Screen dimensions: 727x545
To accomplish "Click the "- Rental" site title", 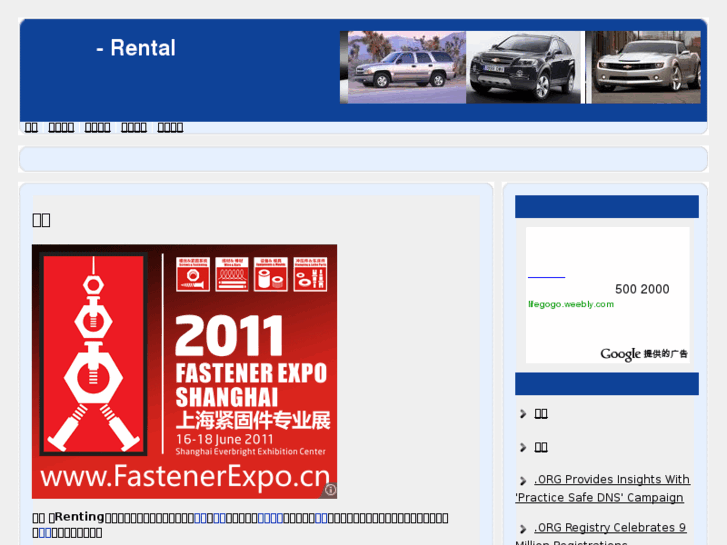I will (x=136, y=48).
